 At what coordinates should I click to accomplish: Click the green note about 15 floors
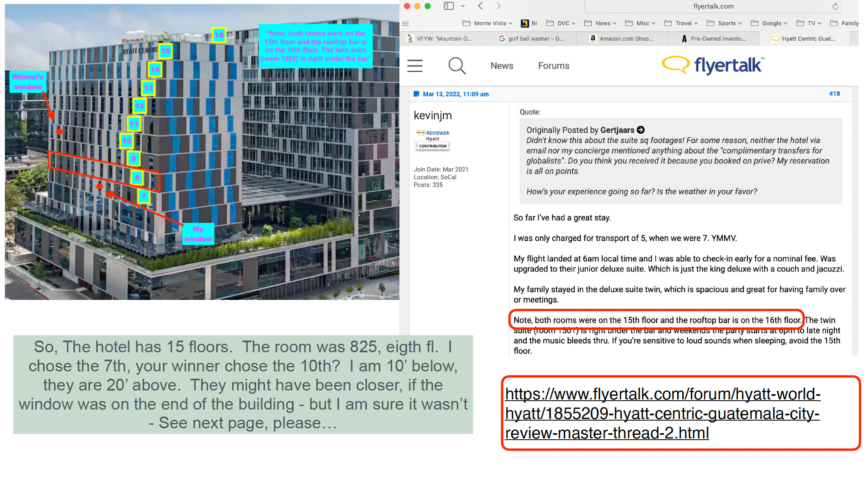point(243,384)
